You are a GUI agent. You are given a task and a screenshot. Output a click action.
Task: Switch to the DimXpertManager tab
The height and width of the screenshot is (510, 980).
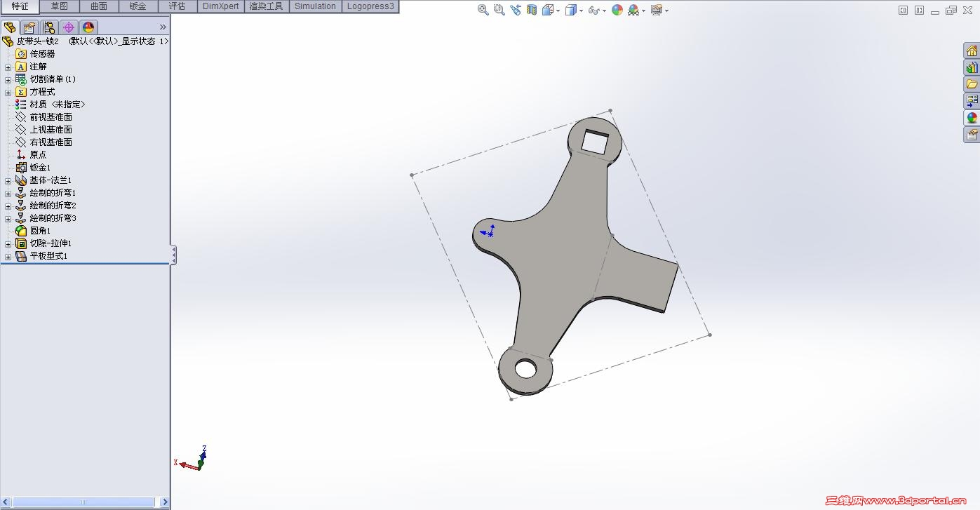69,27
